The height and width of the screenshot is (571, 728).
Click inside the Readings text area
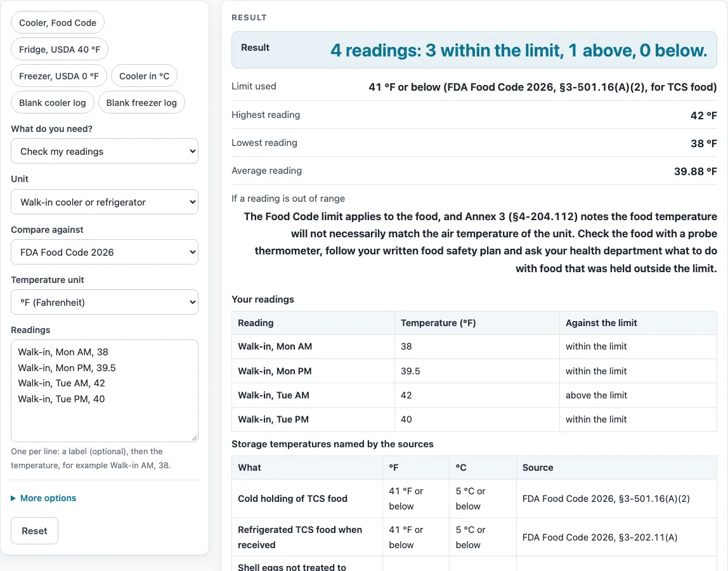click(x=105, y=391)
